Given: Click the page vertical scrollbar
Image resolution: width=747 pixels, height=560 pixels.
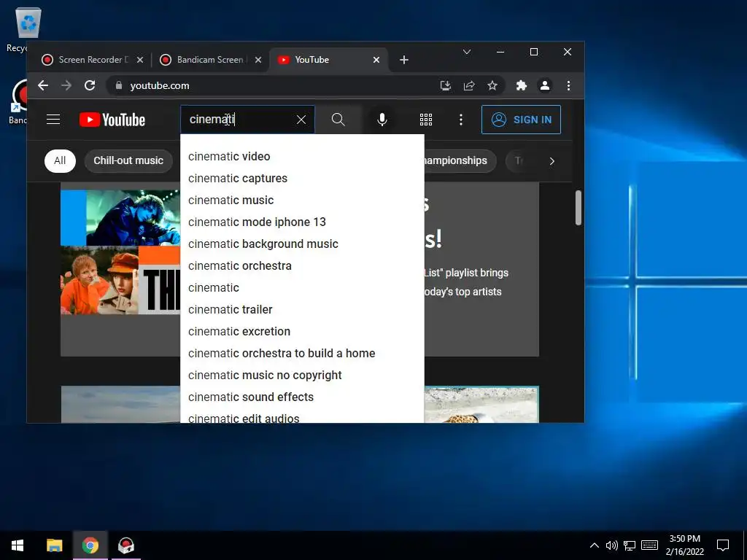Looking at the screenshot, I should 578,208.
